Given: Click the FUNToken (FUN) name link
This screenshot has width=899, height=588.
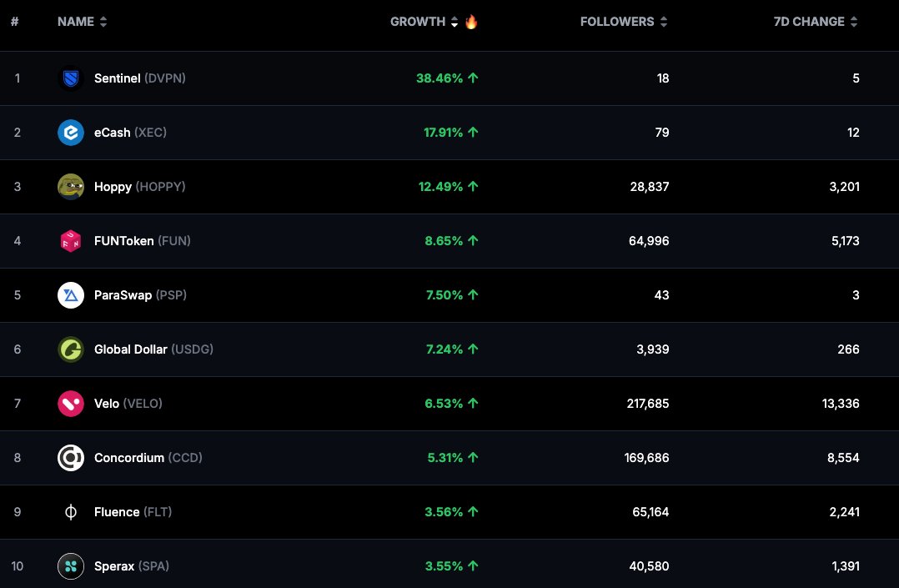Looking at the screenshot, I should (x=142, y=241).
